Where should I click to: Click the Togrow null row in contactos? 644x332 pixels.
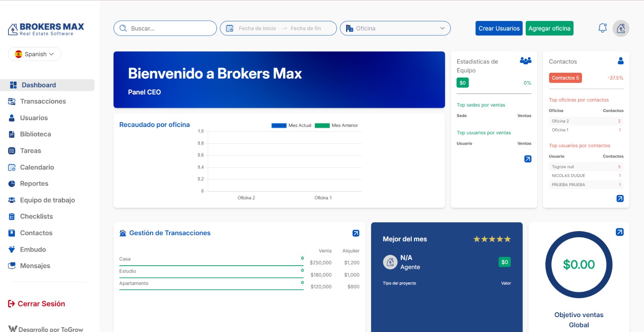(586, 167)
